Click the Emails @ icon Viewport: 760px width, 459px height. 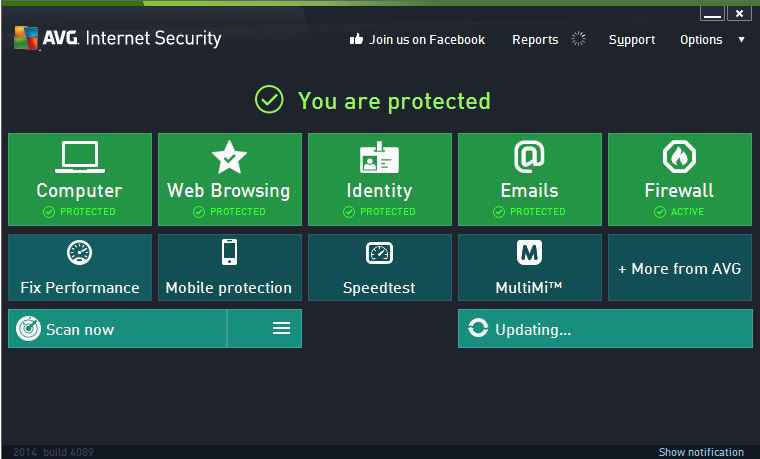[529, 157]
